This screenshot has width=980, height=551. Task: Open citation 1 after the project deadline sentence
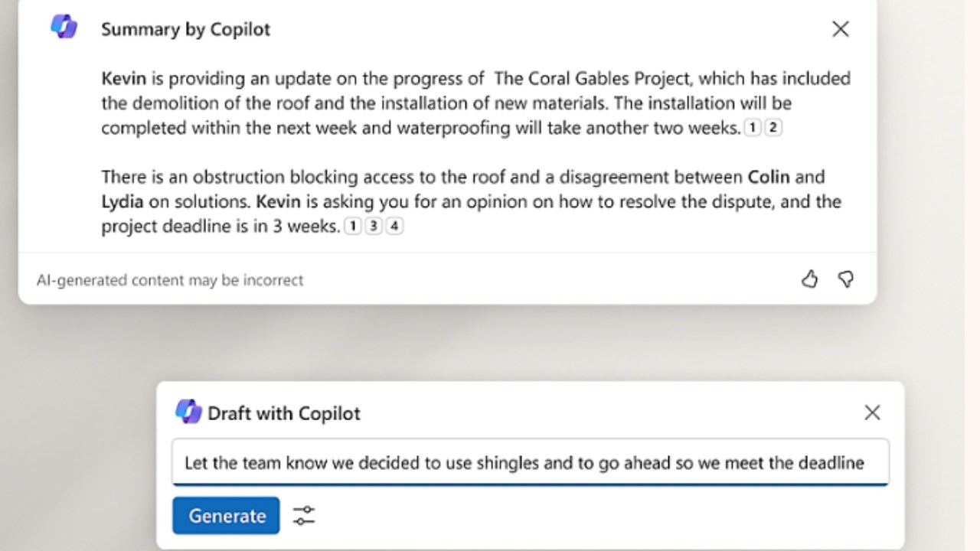pyautogui.click(x=352, y=227)
